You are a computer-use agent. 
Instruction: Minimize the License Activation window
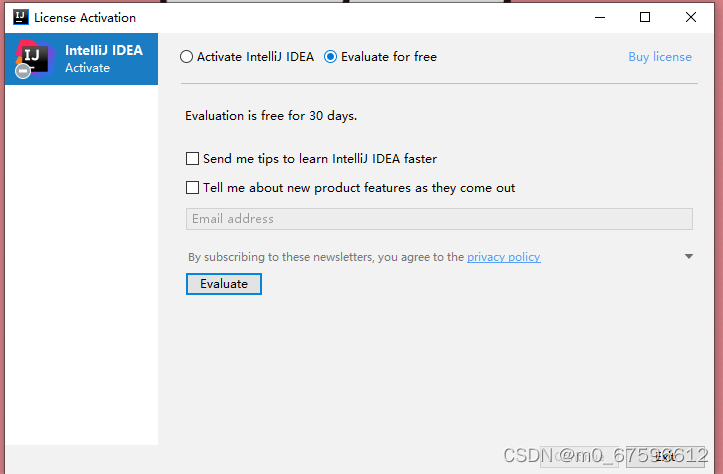(600, 17)
